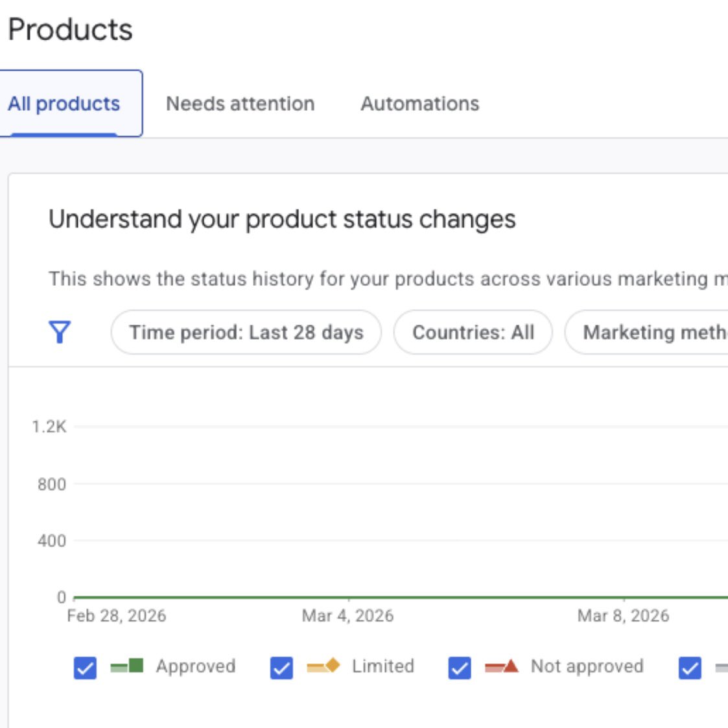Open the Marketing method filter
The width and height of the screenshot is (728, 728).
(x=655, y=332)
